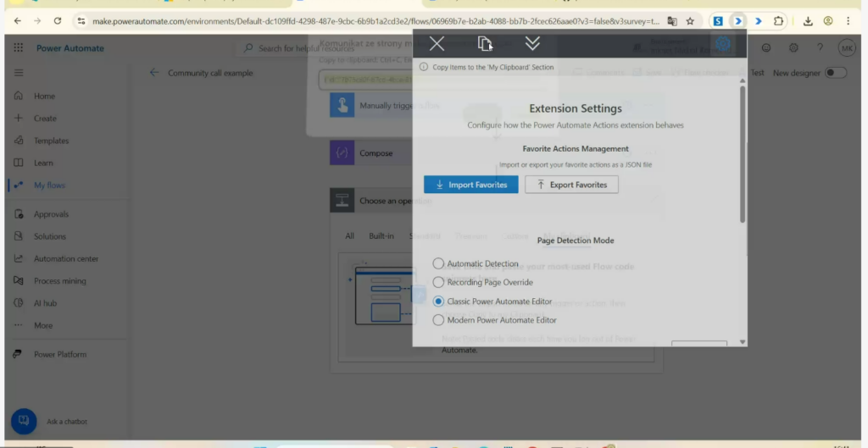This screenshot has width=868, height=448.
Task: Click the double chevron down icon
Action: pyautogui.click(x=532, y=43)
